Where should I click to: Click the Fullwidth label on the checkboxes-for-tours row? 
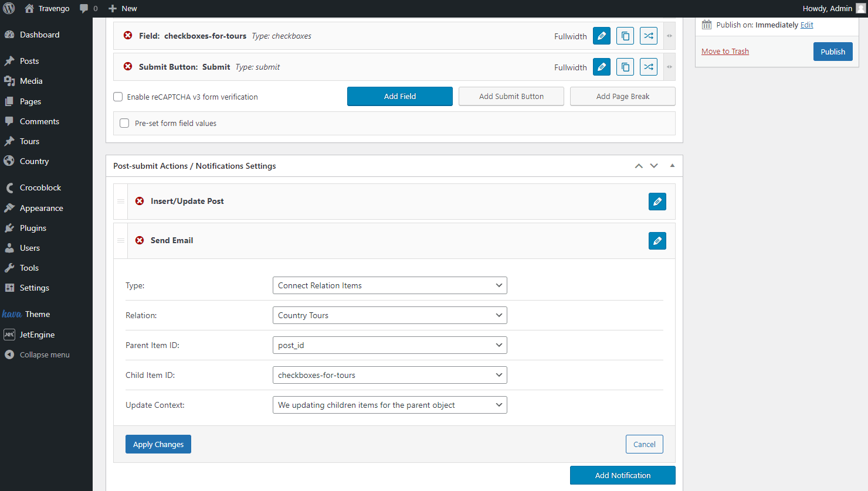(x=571, y=36)
